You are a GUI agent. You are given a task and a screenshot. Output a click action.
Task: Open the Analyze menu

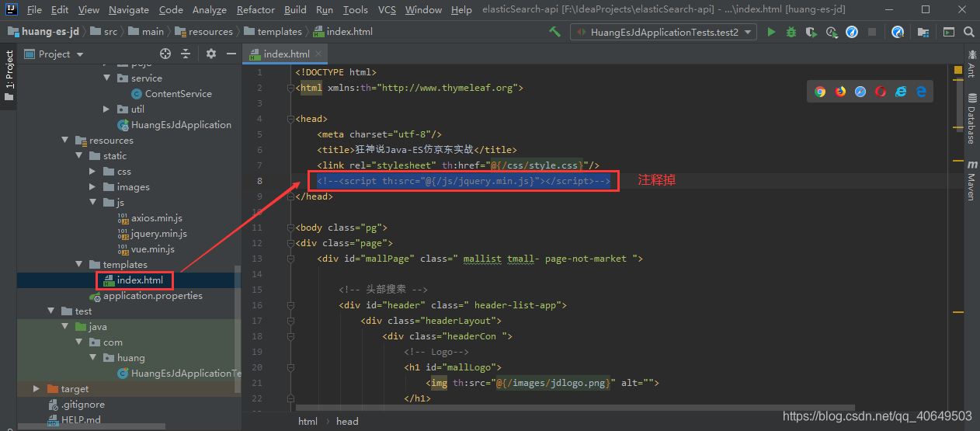(x=208, y=9)
